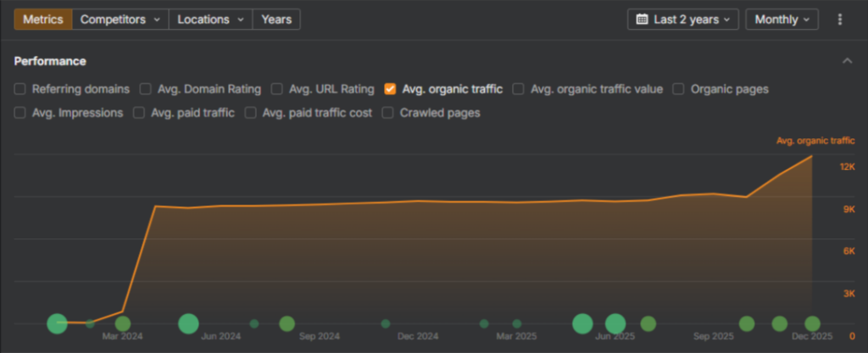Screen dimensions: 868x353
Task: Enable the Avg. Domain Rating checkbox
Action: [145, 88]
